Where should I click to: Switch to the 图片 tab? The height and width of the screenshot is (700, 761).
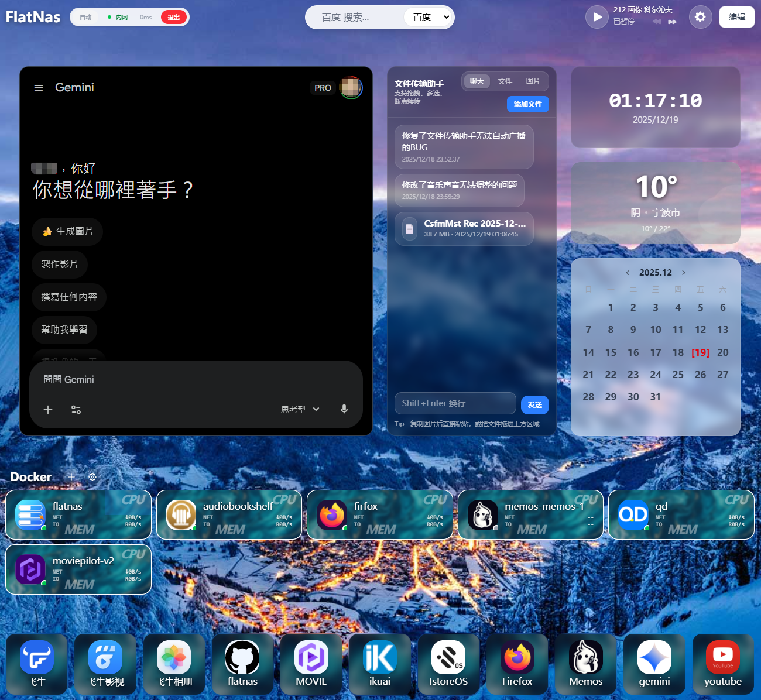(533, 81)
